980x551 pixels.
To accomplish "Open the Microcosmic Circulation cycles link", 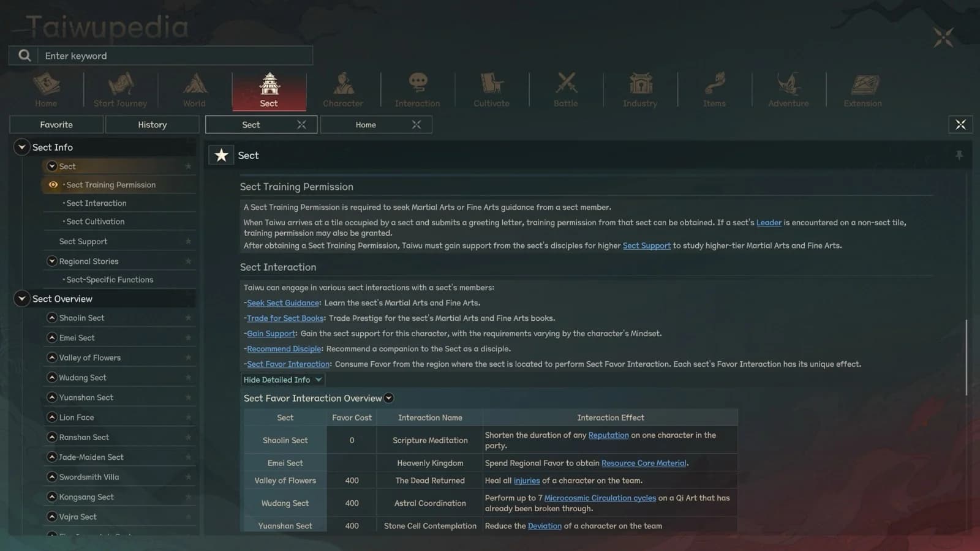I will [x=600, y=498].
